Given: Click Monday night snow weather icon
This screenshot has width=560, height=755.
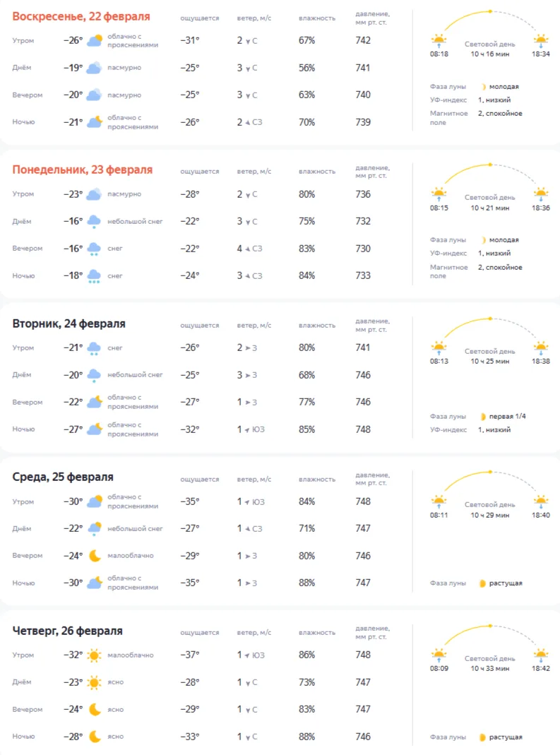Looking at the screenshot, I should pos(95,276).
